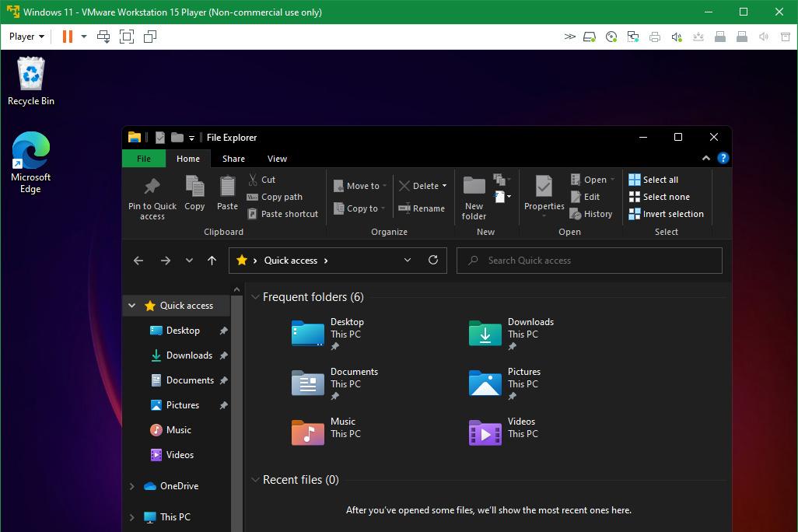The width and height of the screenshot is (798, 532).
Task: Collapse the Recent files section
Action: pyautogui.click(x=255, y=480)
